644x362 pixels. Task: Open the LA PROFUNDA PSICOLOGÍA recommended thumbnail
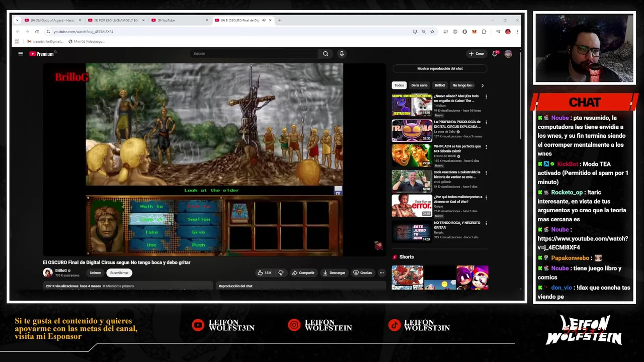click(x=412, y=131)
